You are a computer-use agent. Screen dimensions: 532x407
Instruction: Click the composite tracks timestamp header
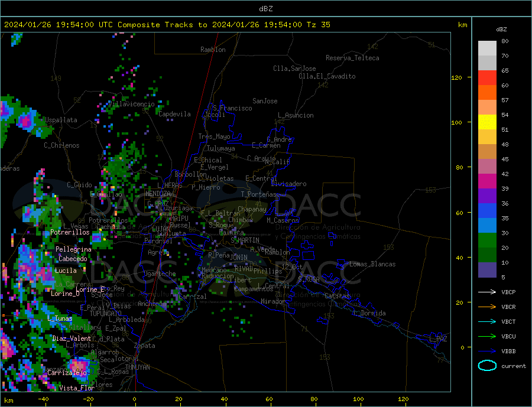click(167, 25)
